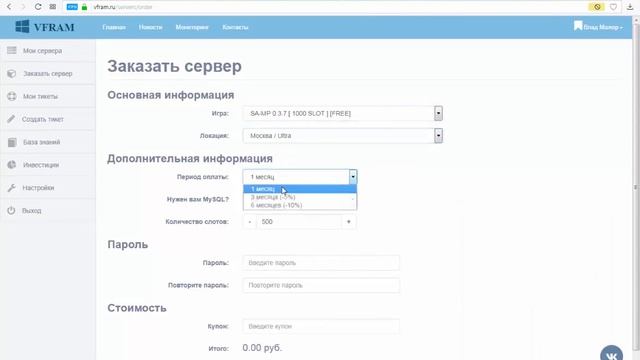Click the Повторите пароль field
This screenshot has width=640, height=360.
click(x=321, y=285)
